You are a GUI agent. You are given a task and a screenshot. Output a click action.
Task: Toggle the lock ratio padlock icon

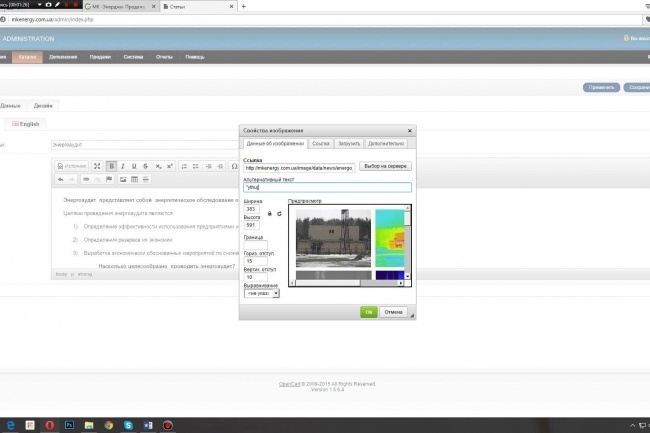[x=269, y=214]
